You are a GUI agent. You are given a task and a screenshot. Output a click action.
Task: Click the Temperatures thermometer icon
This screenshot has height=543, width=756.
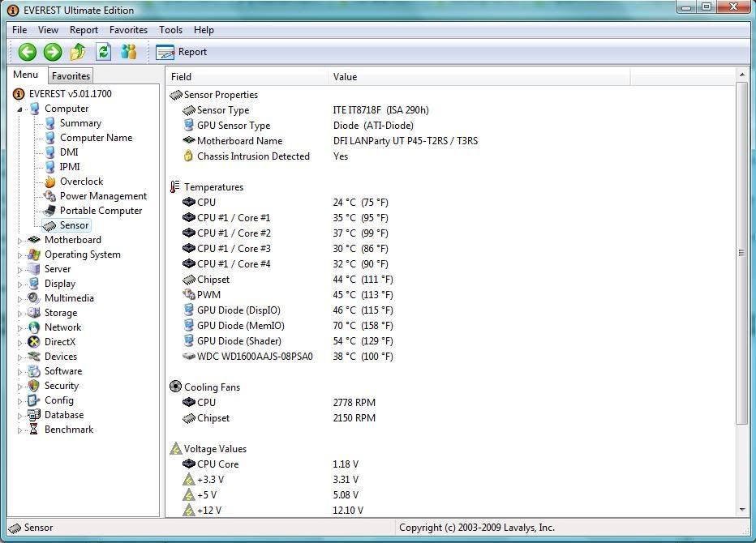(x=175, y=187)
